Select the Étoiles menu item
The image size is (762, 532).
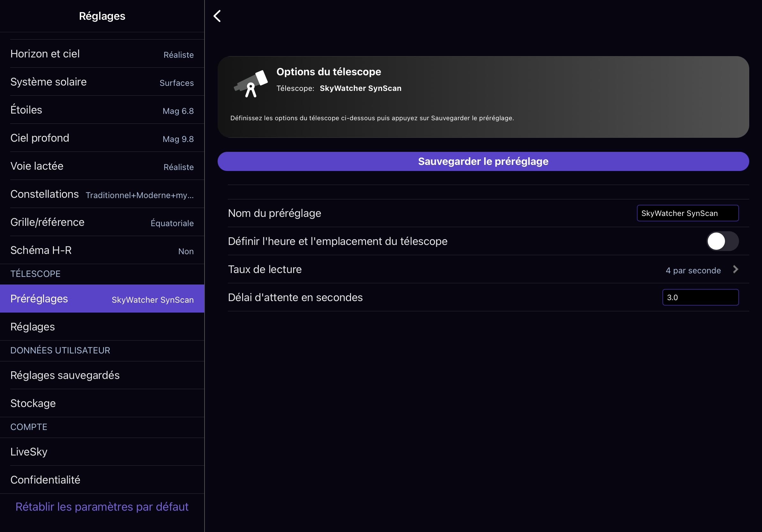coord(102,110)
